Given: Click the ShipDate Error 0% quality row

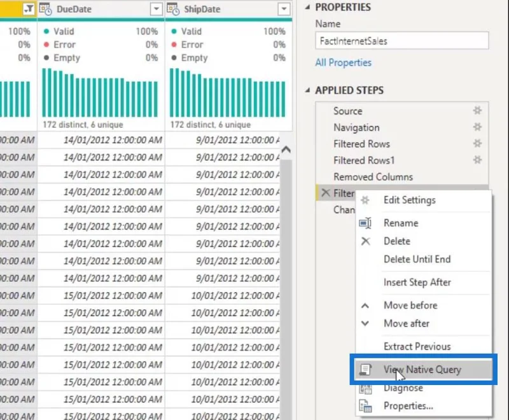Looking at the screenshot, I should [x=228, y=45].
